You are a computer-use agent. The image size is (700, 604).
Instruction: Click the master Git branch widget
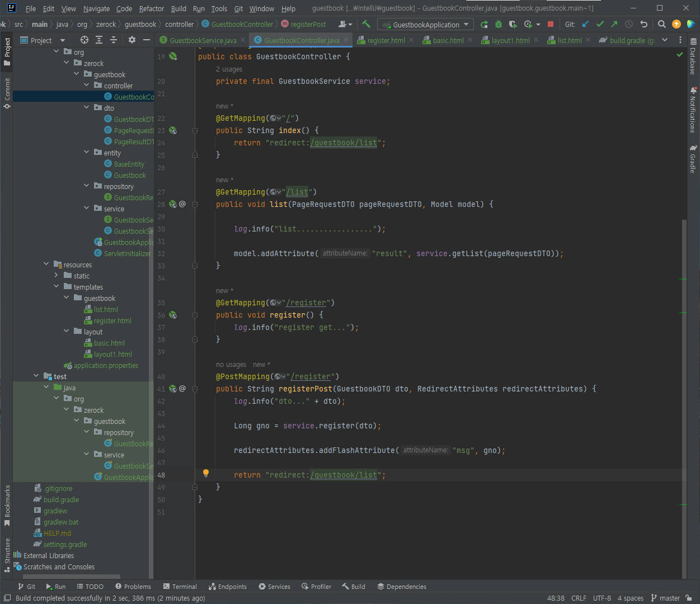665,598
